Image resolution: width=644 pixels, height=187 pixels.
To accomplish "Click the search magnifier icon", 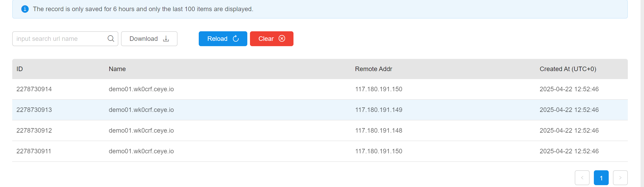I will (x=111, y=39).
